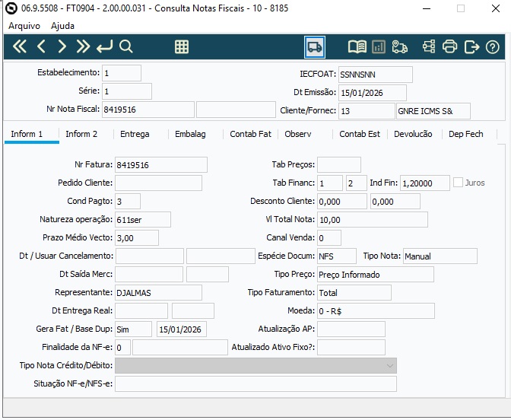The width and height of the screenshot is (511, 420).
Task: Click the bar chart toolbar icon
Action: 379,47
